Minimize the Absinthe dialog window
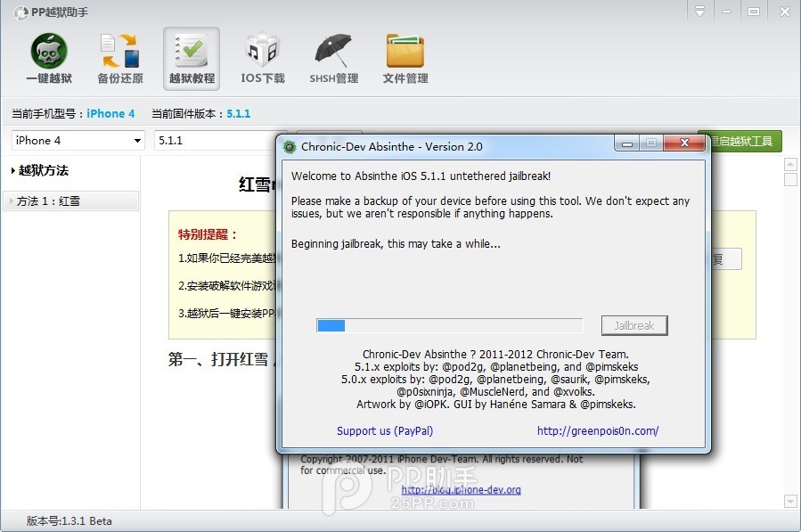 pyautogui.click(x=627, y=143)
